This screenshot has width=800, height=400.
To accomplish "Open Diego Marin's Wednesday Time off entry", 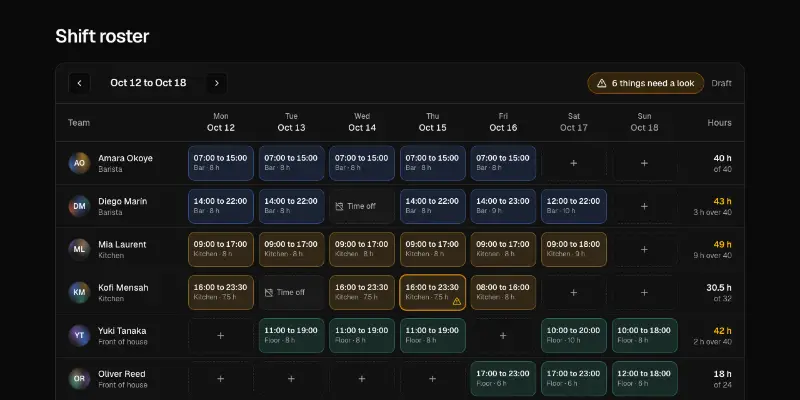I will [x=362, y=206].
